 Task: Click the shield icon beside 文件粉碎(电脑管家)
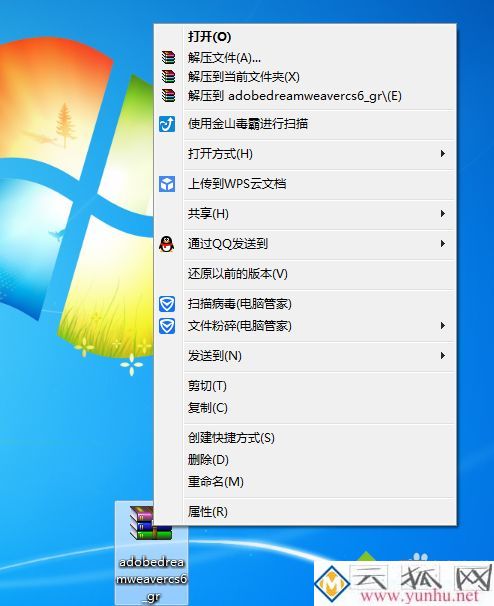167,326
